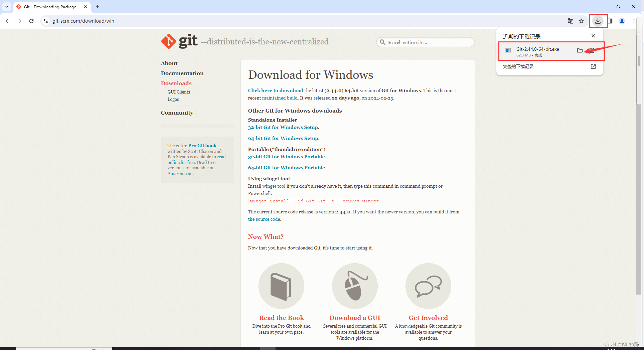This screenshot has width=644, height=350.
Task: Open the Git-2.44.0-64-bit.exe download entry
Action: pos(538,51)
